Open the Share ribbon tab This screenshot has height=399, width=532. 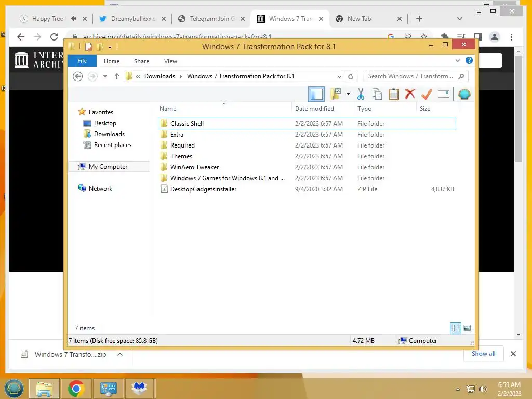point(141,61)
